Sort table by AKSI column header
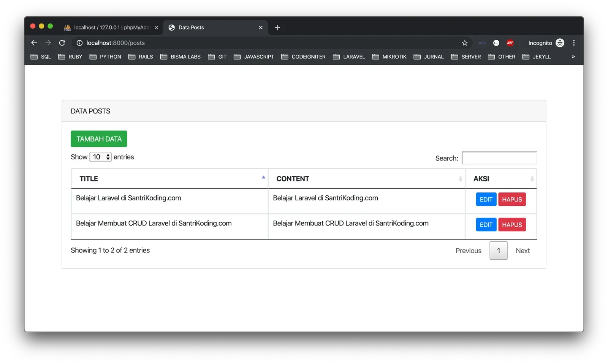608x364 pixels. pyautogui.click(x=501, y=178)
